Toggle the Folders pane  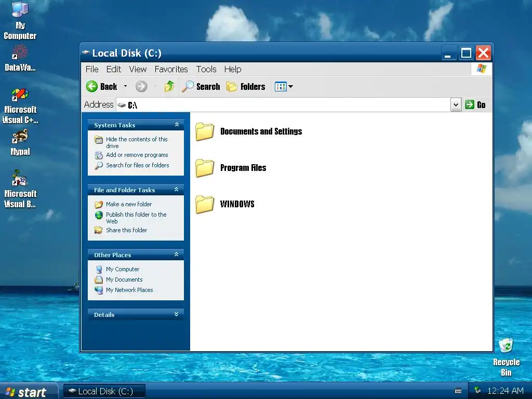[x=246, y=87]
